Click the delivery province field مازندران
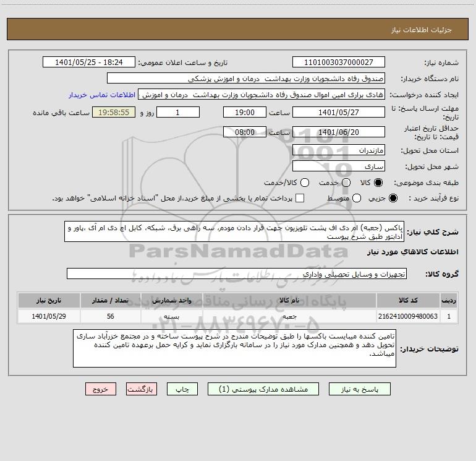This screenshot has width=476, height=461. 339,150
